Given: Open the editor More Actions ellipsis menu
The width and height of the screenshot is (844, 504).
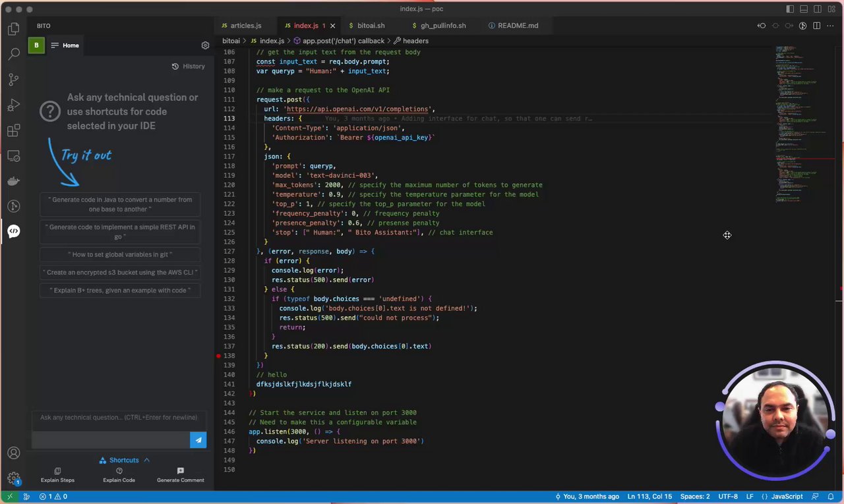Looking at the screenshot, I should (x=830, y=26).
